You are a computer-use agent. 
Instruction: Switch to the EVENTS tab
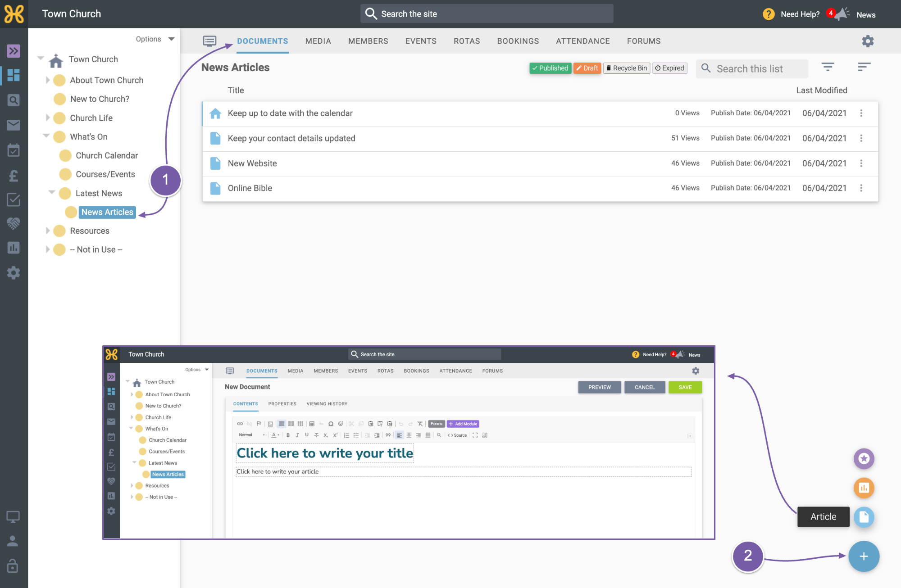[421, 41]
